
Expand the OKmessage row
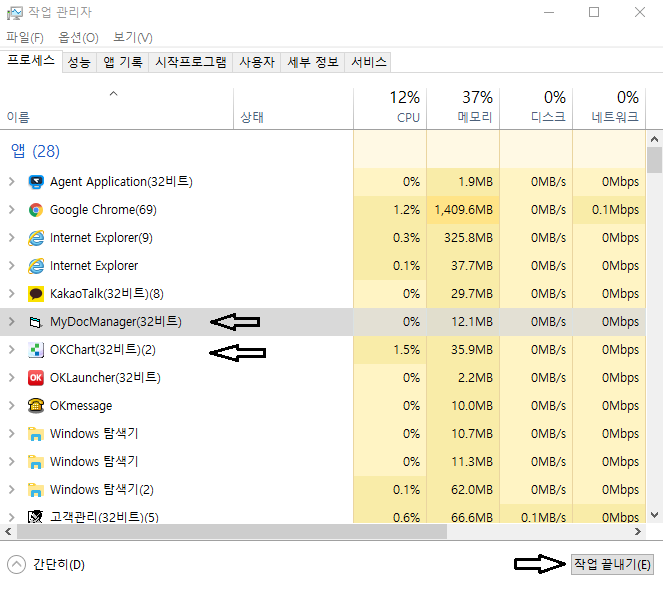(12, 405)
